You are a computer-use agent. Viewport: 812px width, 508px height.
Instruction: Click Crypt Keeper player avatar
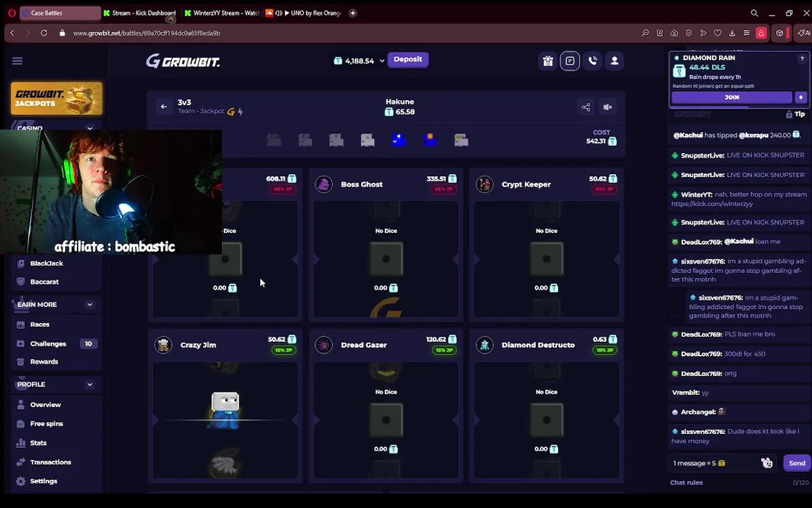[485, 185]
